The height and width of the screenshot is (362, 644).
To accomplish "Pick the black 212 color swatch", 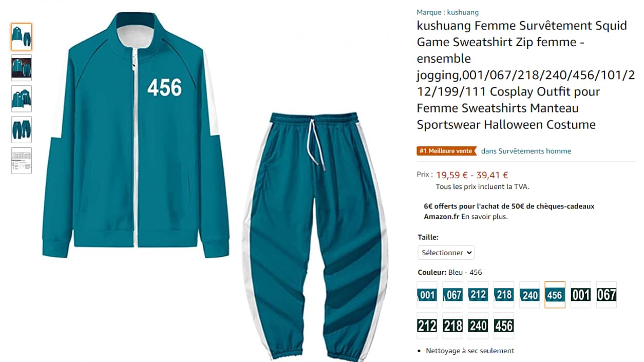I will (x=427, y=326).
